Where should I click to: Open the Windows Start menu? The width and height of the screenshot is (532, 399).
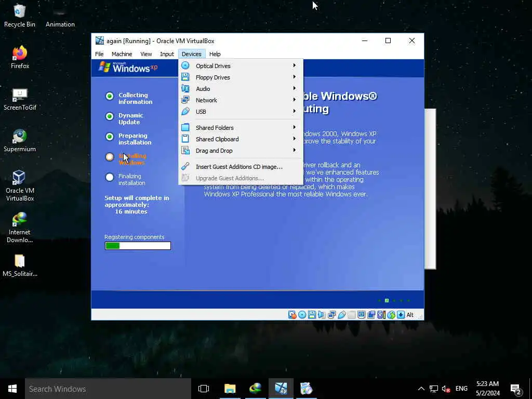tap(12, 389)
